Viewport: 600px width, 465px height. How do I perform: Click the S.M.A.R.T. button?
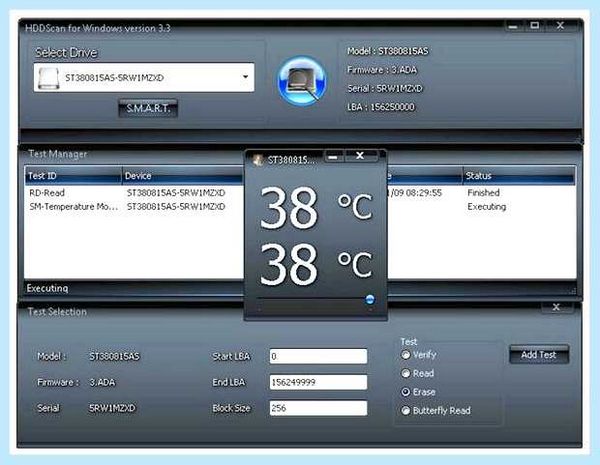coord(148,108)
